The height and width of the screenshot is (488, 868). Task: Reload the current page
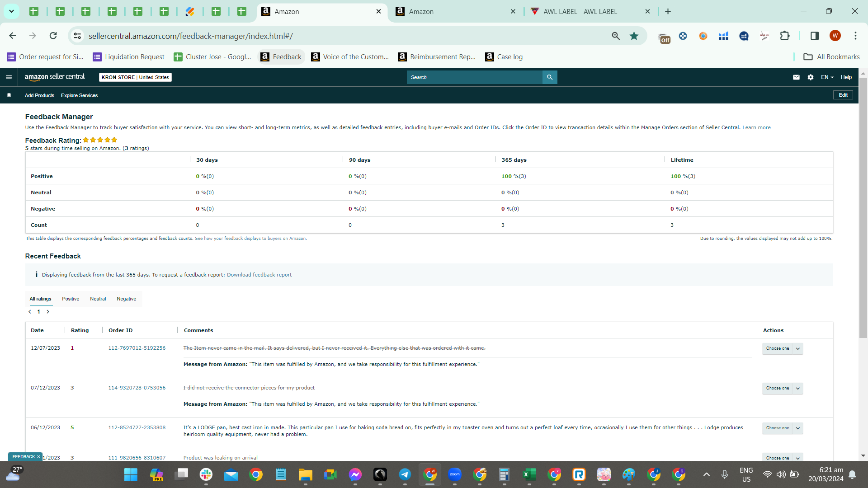[x=53, y=36]
